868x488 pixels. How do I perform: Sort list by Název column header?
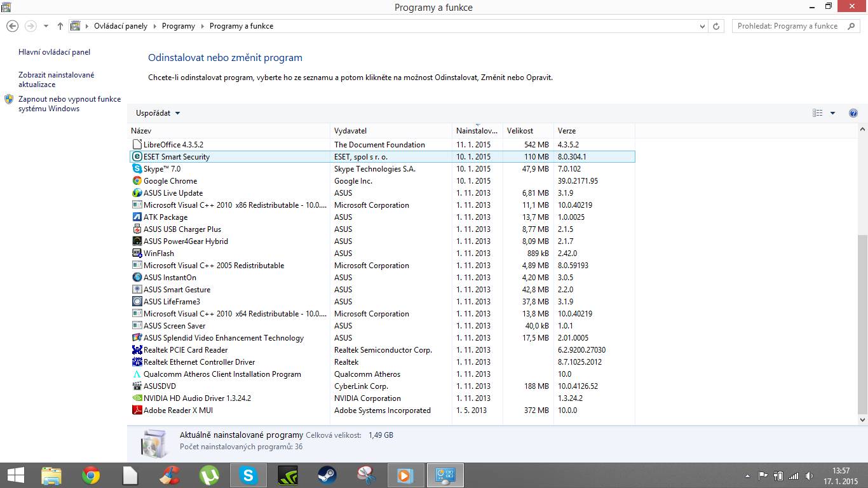(x=229, y=131)
